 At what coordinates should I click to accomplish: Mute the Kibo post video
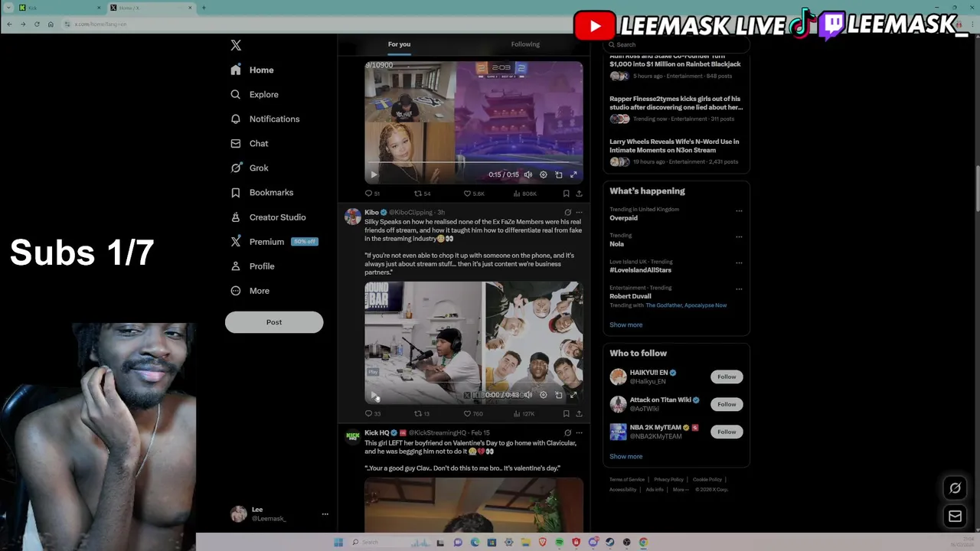[x=528, y=395]
